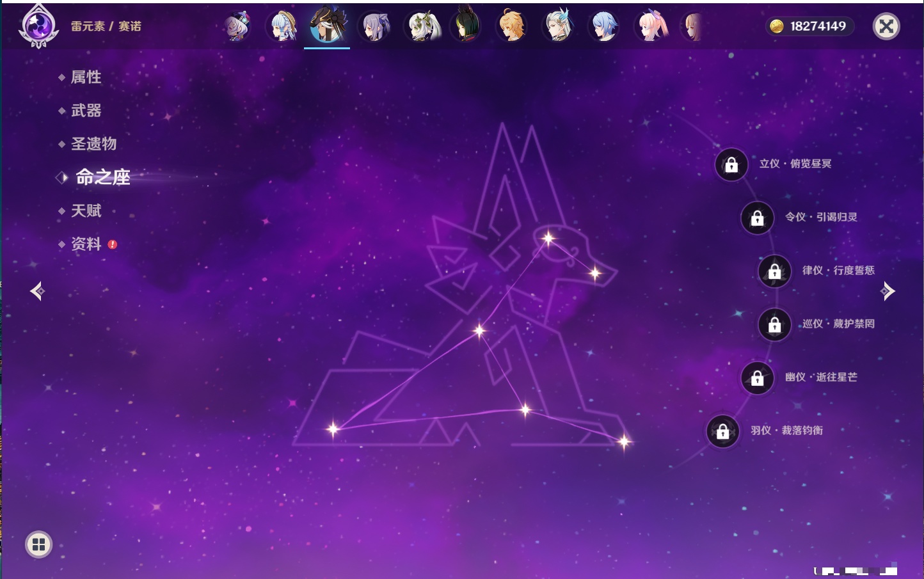
Task: Select constellation label 巡仪·蔵护禁罔
Action: click(838, 324)
